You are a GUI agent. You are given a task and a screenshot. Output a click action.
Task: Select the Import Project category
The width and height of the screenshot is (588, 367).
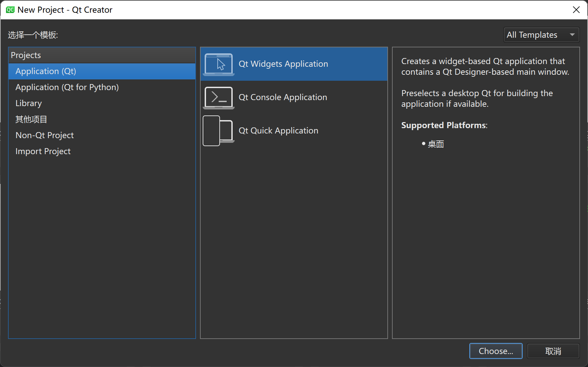43,151
